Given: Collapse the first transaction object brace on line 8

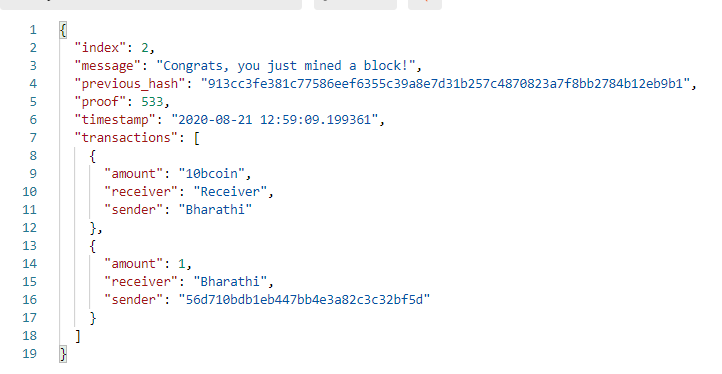Looking at the screenshot, I should [93, 156].
